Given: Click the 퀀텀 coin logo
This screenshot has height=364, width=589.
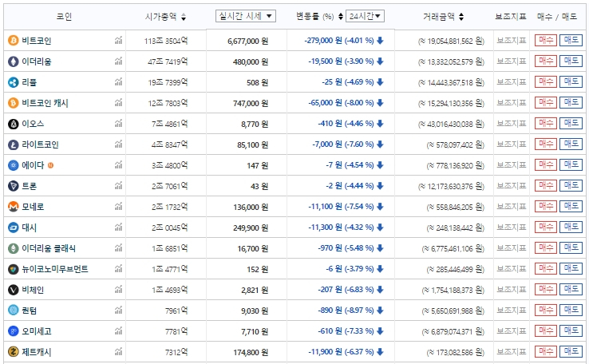Looking at the screenshot, I should pos(13,311).
